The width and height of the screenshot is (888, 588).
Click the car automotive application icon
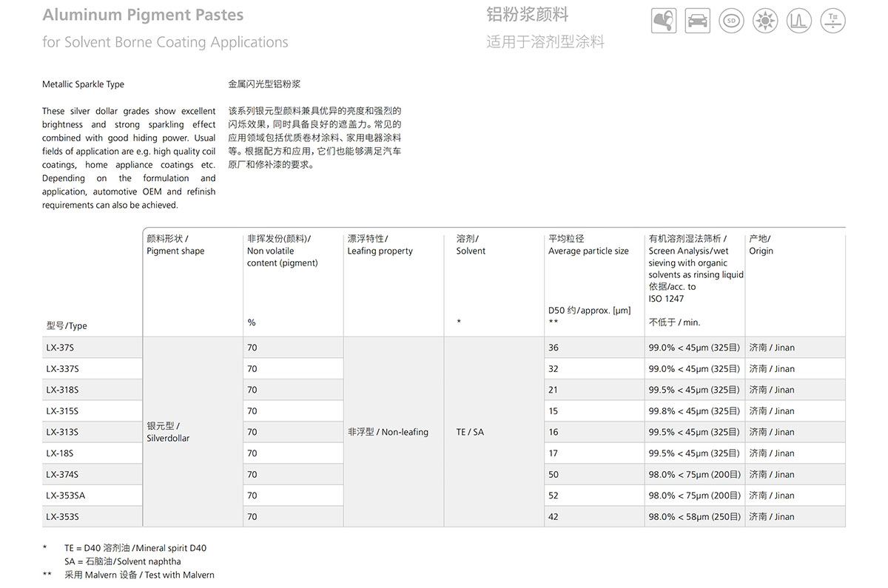697,21
